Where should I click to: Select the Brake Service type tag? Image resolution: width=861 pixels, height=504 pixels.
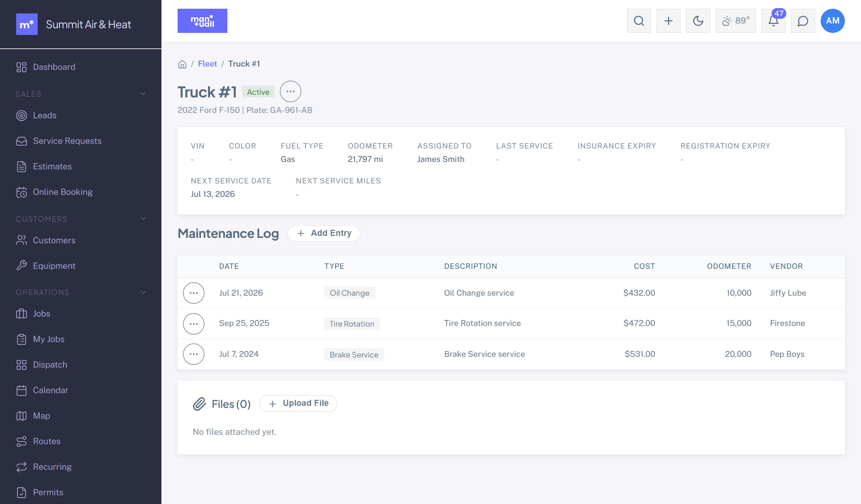(354, 354)
